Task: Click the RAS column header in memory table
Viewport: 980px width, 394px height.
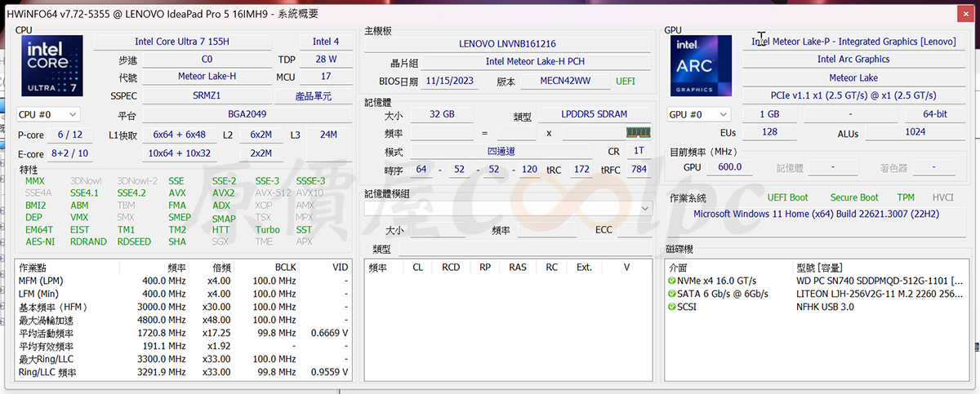Action: pos(518,268)
